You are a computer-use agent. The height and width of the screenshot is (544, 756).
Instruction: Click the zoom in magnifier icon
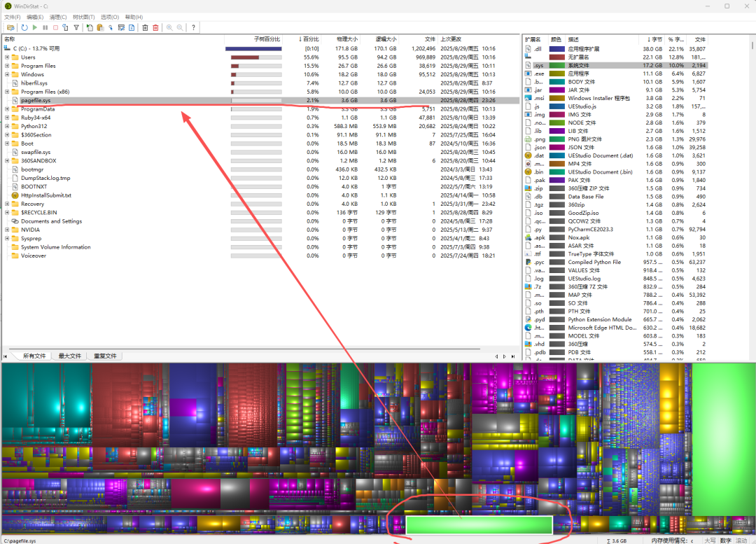[x=169, y=27]
